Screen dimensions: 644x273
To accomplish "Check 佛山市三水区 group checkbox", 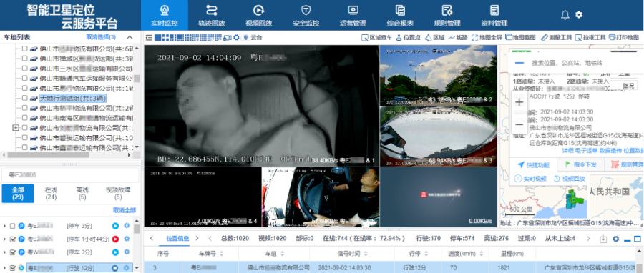I will (x=24, y=69).
